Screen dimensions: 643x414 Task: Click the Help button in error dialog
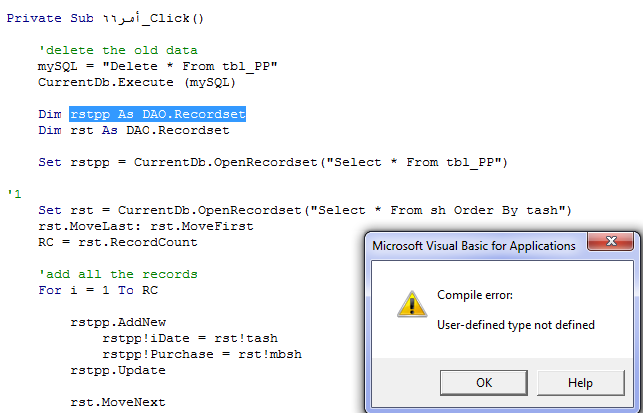coord(580,382)
